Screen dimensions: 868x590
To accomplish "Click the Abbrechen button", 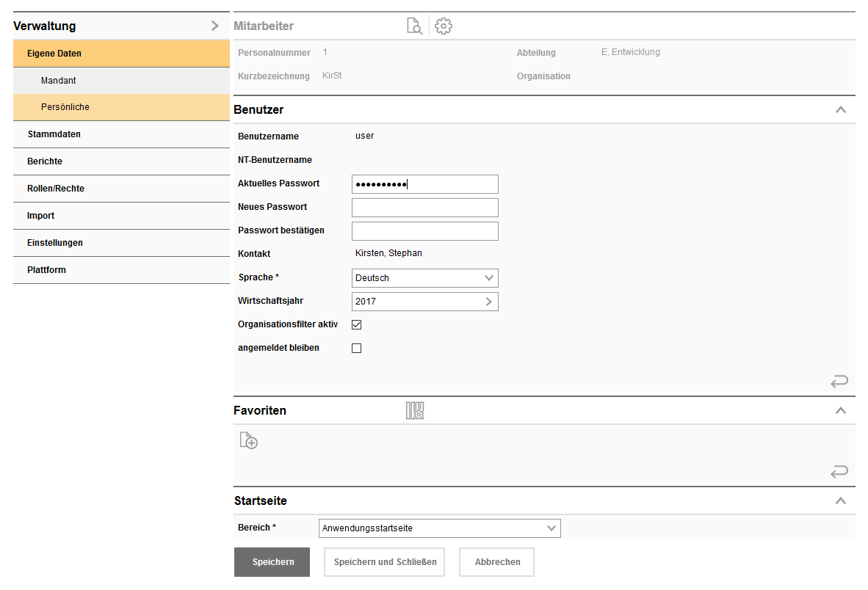I will tap(496, 562).
